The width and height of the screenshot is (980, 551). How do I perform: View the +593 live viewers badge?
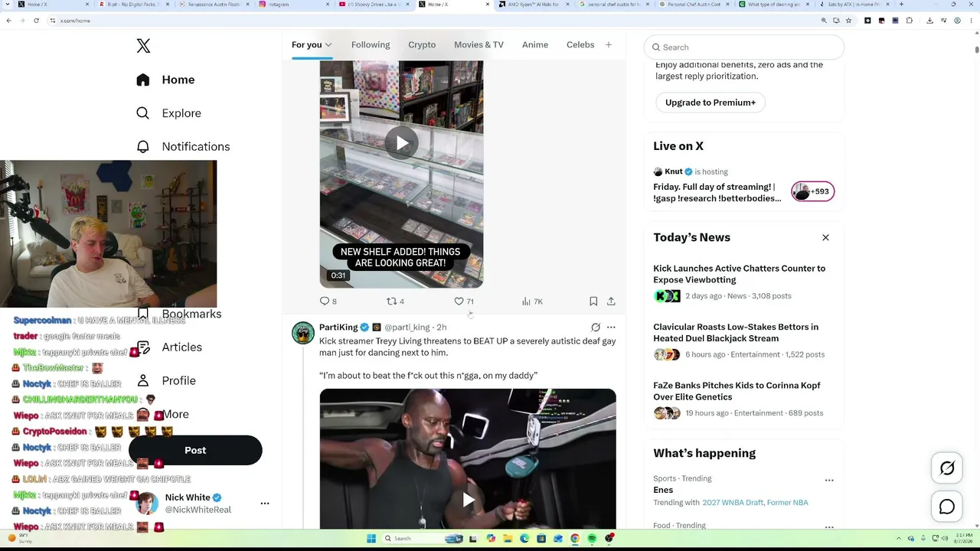point(812,191)
